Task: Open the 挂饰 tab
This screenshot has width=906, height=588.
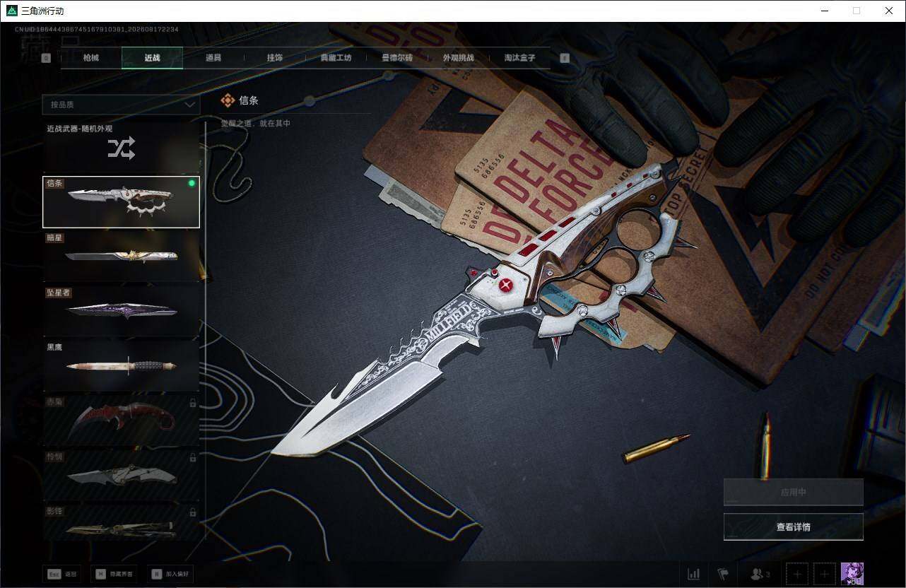Action: point(274,57)
